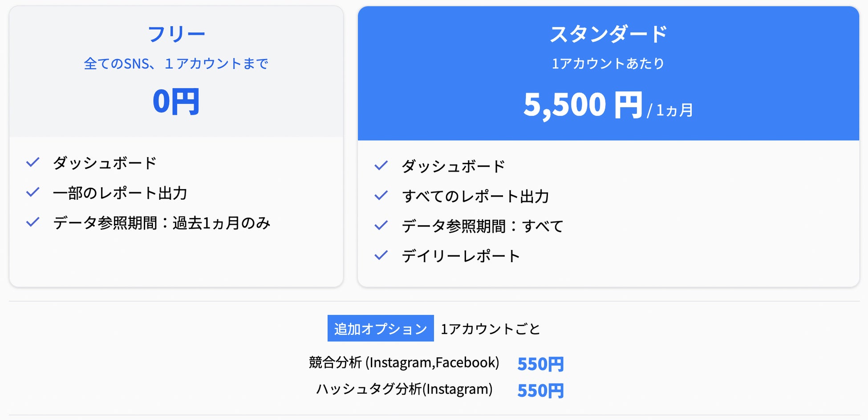Click the checkmark next to デイリーレポート

click(x=381, y=255)
